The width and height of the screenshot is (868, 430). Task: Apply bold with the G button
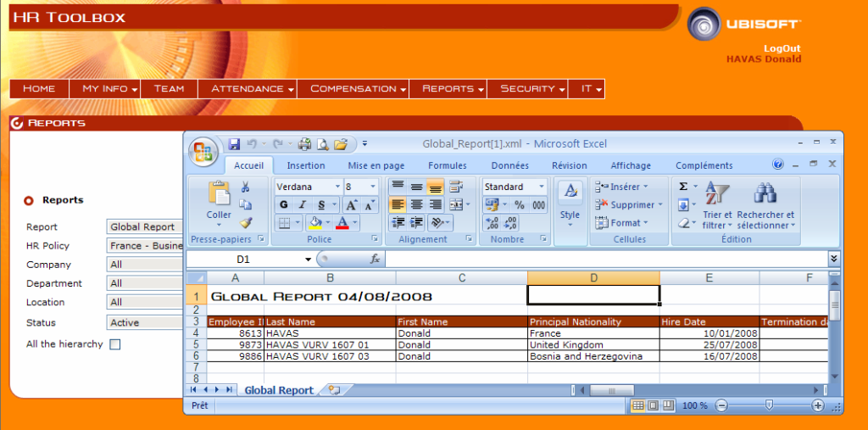coord(284,204)
